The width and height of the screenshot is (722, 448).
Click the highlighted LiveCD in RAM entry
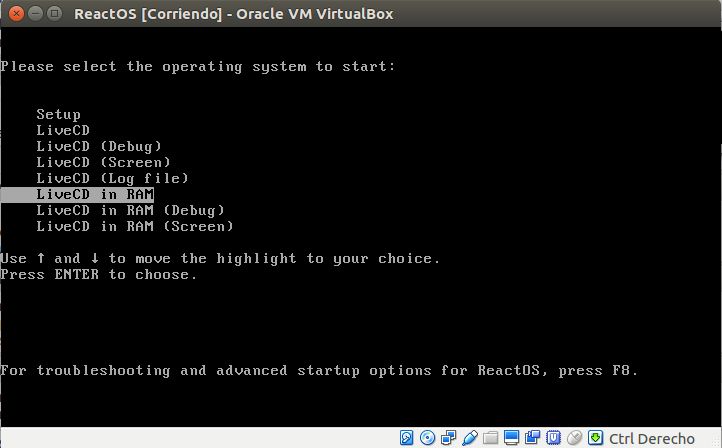coord(94,194)
